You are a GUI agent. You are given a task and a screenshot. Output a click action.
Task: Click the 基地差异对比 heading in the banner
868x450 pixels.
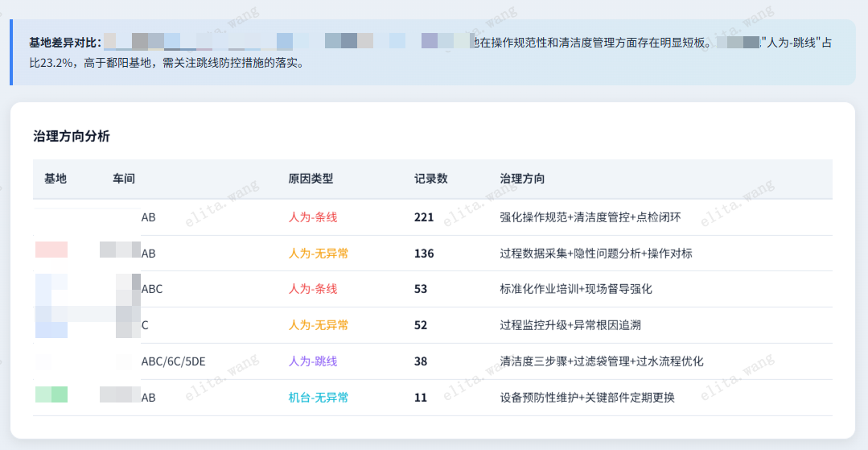(65, 43)
